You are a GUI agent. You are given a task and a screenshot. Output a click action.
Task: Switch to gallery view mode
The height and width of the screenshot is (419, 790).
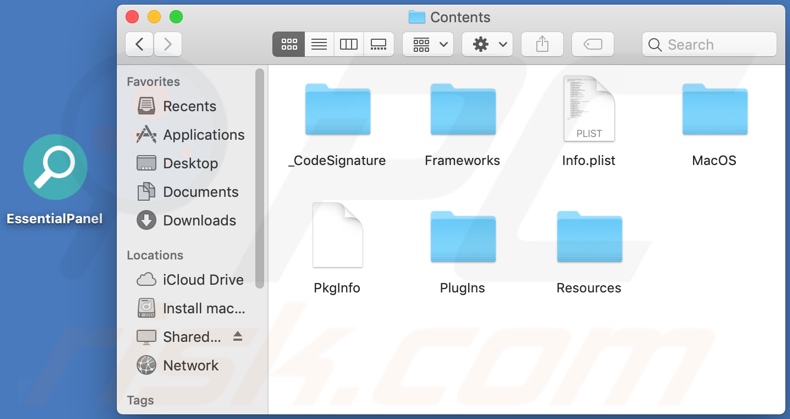coord(379,44)
